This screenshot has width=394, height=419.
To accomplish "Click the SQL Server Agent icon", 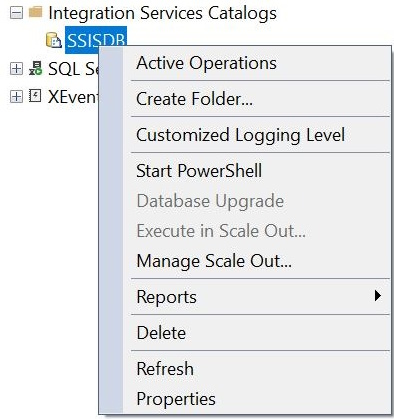I will [x=35, y=68].
